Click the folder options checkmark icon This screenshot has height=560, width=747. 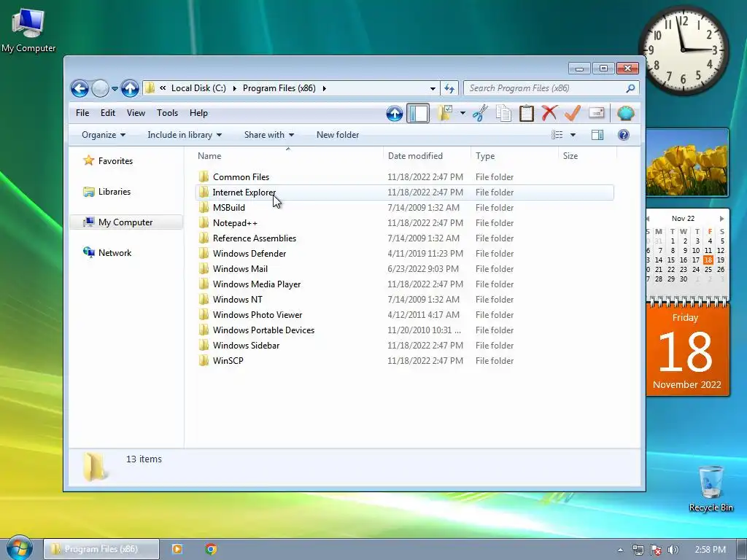click(x=445, y=113)
